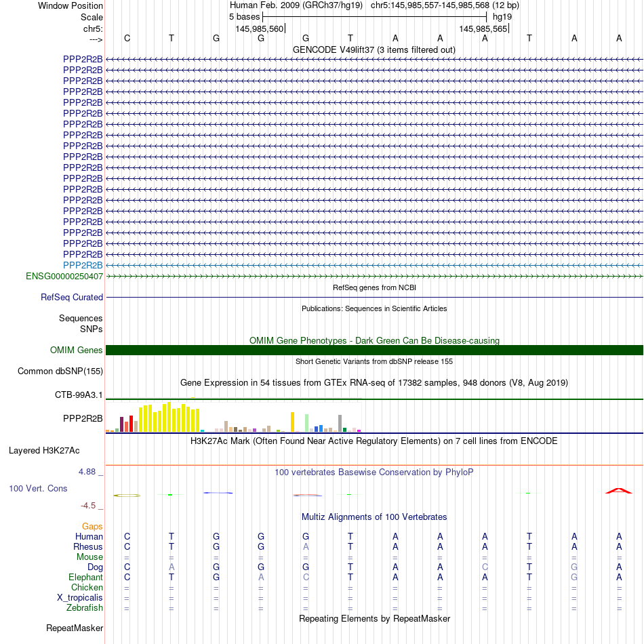
Task: Select the Human alignment row label
Action: 89,537
